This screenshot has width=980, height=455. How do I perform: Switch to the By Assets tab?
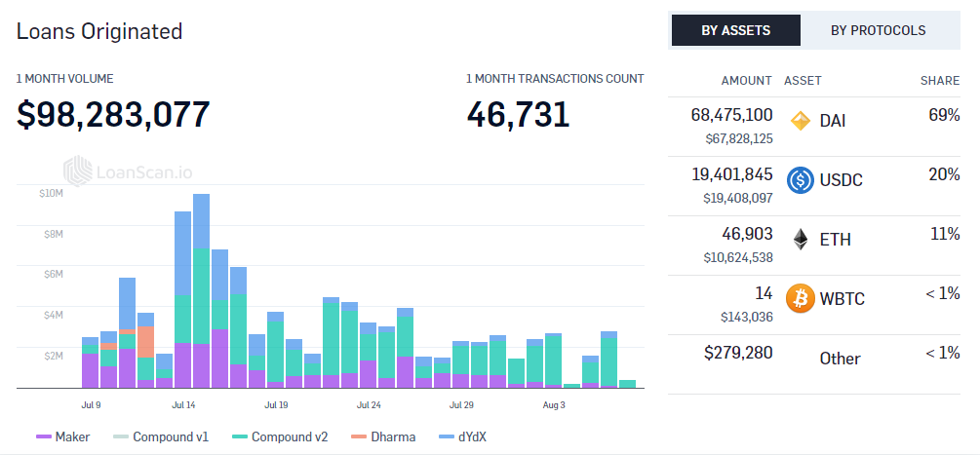pos(735,30)
